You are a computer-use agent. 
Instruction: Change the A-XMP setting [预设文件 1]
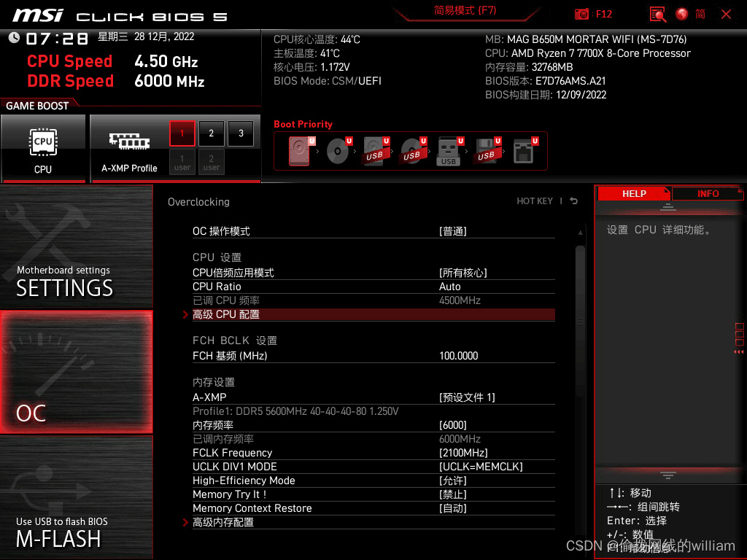click(x=467, y=397)
